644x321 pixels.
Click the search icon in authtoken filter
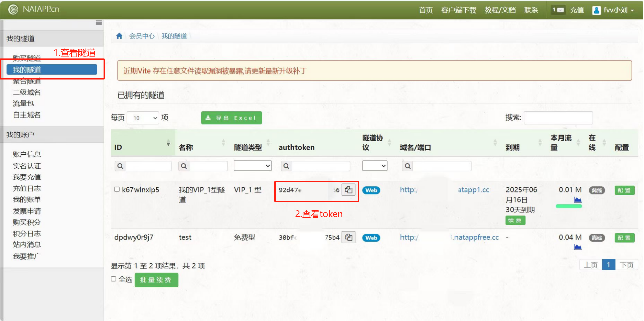pyautogui.click(x=286, y=166)
